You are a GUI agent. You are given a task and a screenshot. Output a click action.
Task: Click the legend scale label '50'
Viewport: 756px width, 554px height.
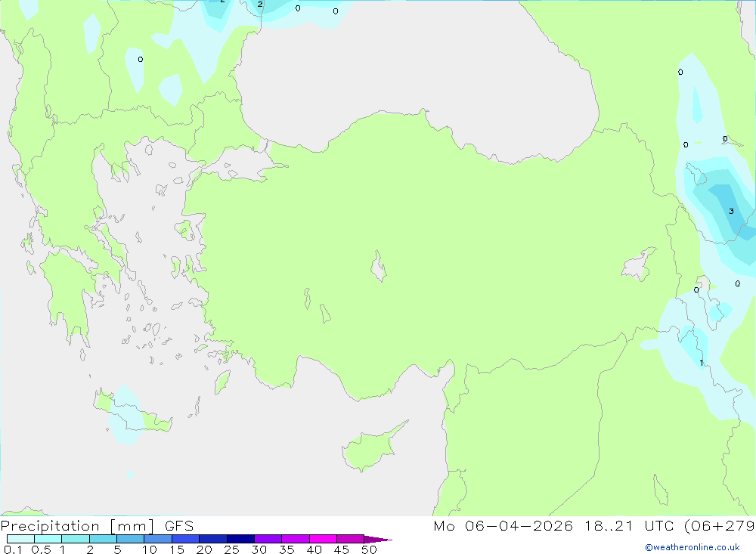point(369,549)
